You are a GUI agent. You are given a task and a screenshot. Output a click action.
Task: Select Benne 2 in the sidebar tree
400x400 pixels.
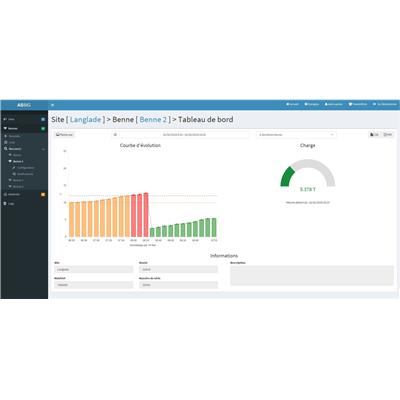(18, 161)
